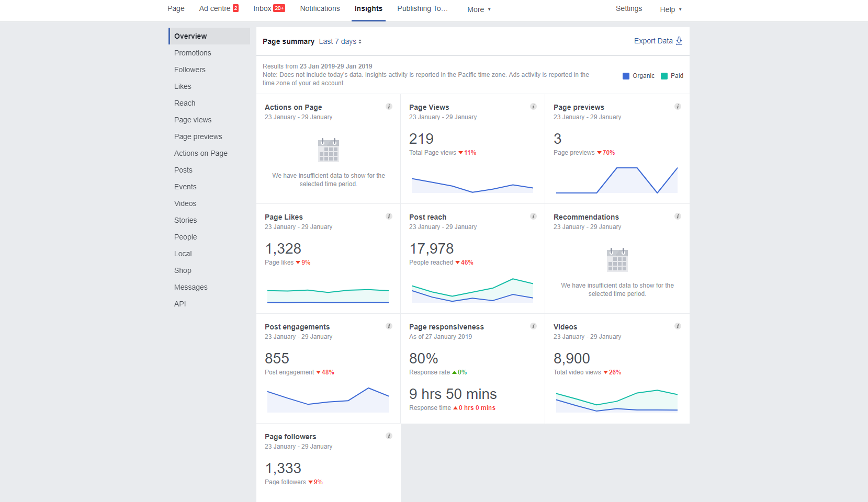
Task: Click info icon on Videos card
Action: [x=678, y=326]
